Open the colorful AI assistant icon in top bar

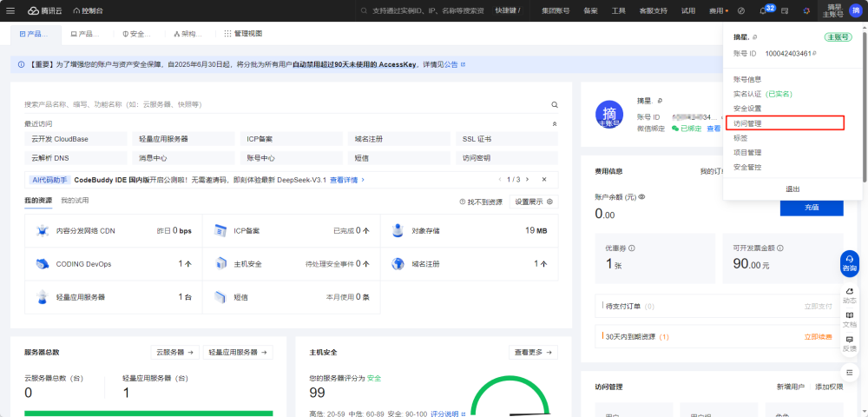coord(806,10)
